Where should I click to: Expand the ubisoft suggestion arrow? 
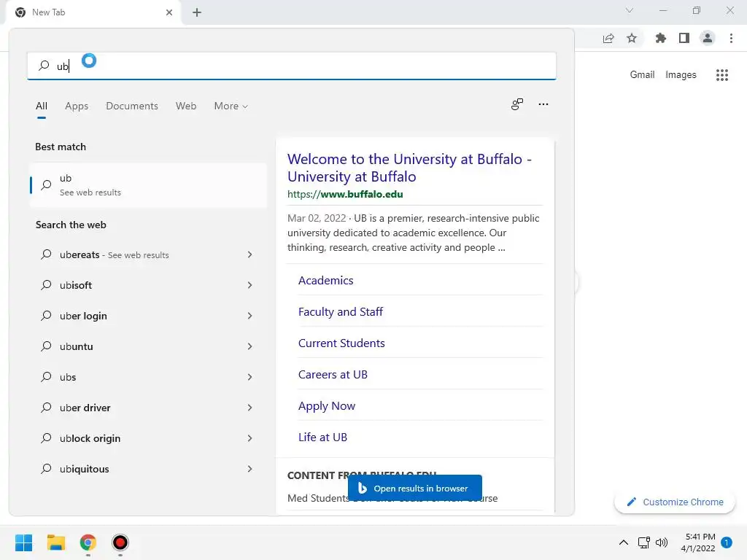pyautogui.click(x=249, y=285)
